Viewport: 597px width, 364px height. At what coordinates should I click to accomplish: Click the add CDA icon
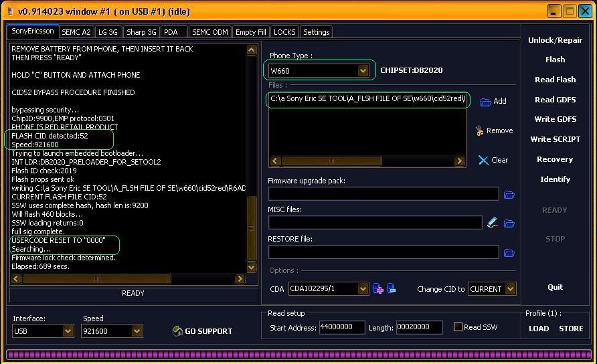377,288
